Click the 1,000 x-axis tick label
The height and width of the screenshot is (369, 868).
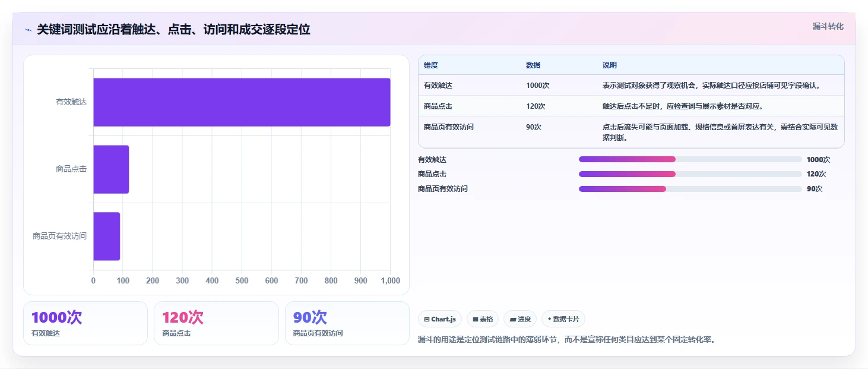(x=390, y=280)
